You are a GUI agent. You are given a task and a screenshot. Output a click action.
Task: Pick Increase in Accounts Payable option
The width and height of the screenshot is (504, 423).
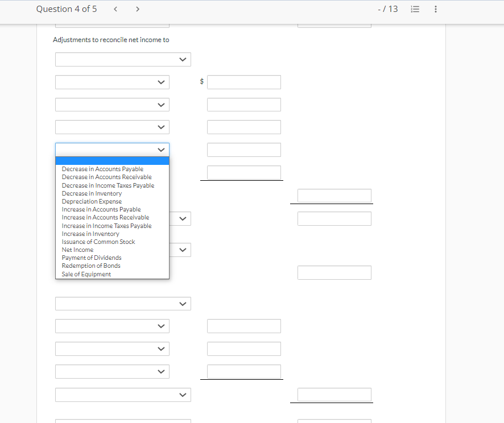(101, 209)
